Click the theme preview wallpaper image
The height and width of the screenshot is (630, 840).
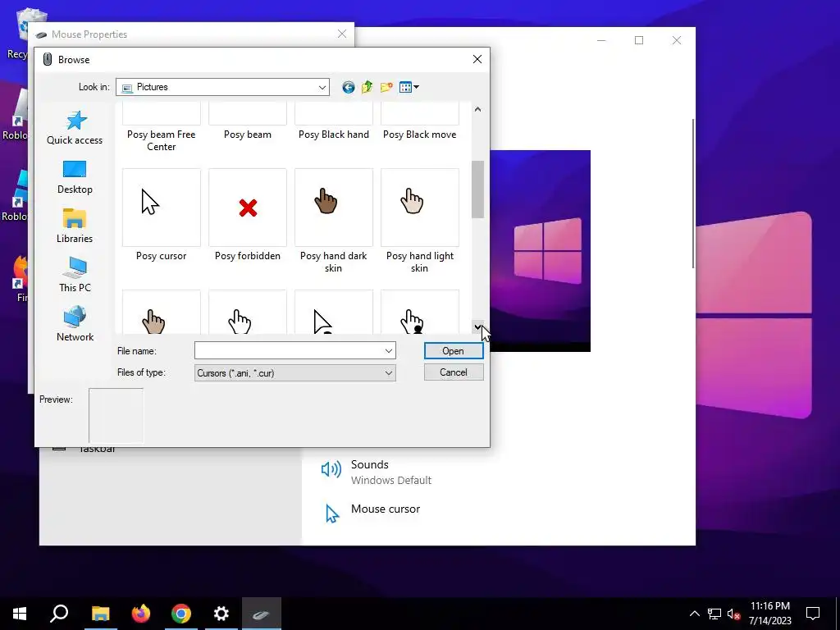(x=540, y=251)
